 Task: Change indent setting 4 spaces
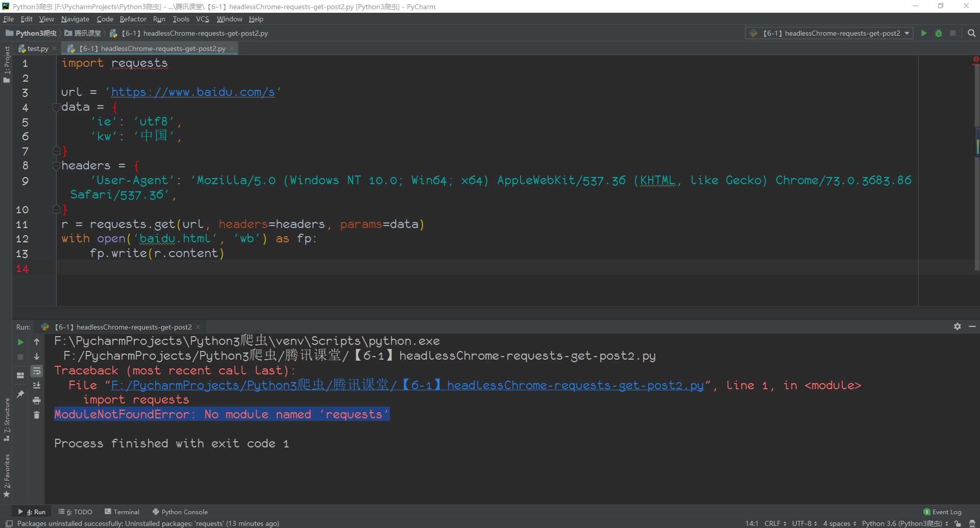click(840, 523)
